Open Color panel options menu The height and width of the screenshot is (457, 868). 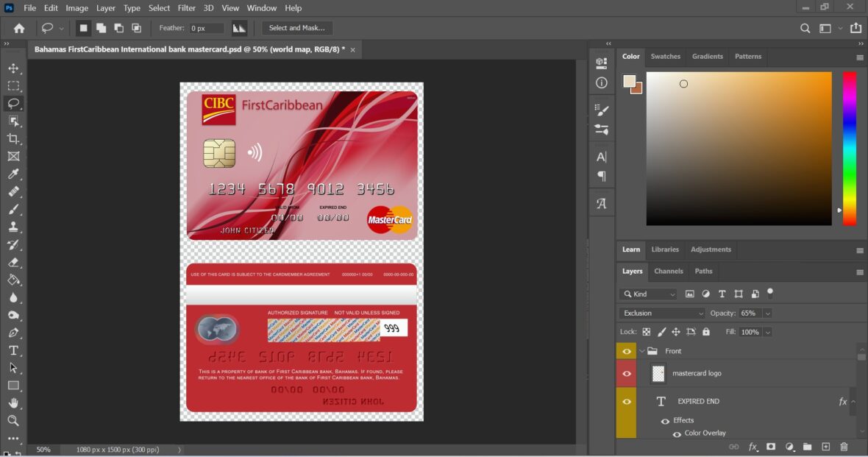coord(860,57)
